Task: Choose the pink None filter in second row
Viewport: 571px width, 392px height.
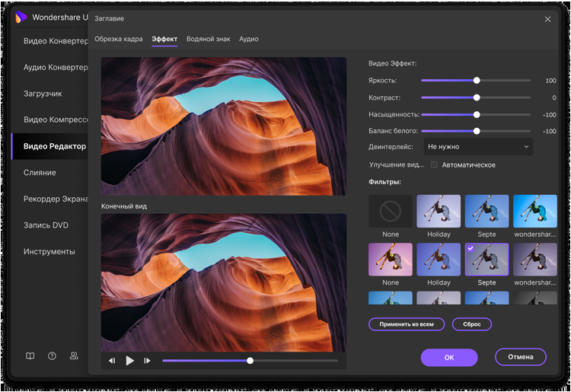Action: [x=391, y=260]
